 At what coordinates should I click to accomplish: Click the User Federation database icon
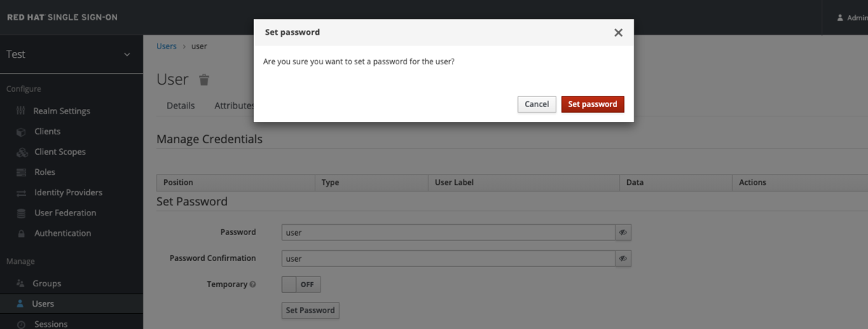[x=20, y=213]
